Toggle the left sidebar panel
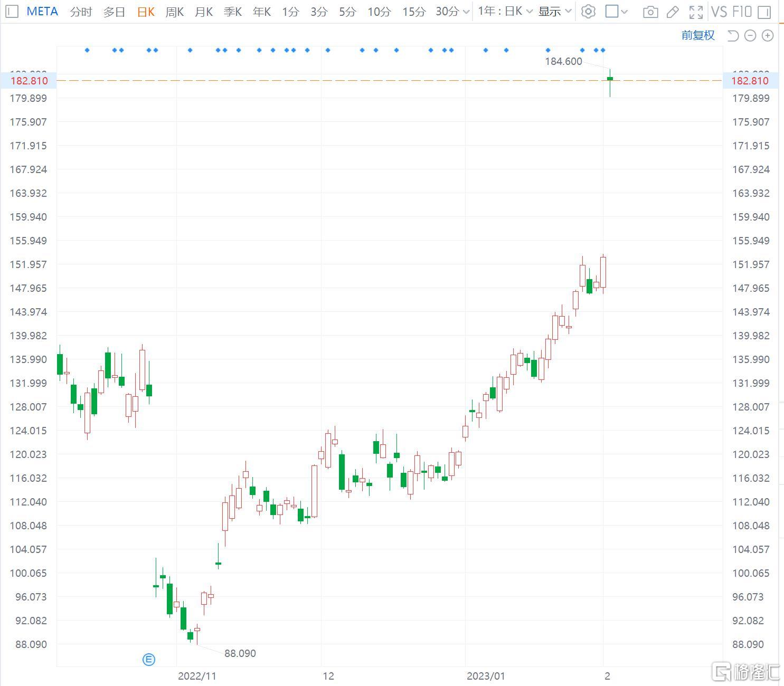The width and height of the screenshot is (784, 686). (12, 11)
